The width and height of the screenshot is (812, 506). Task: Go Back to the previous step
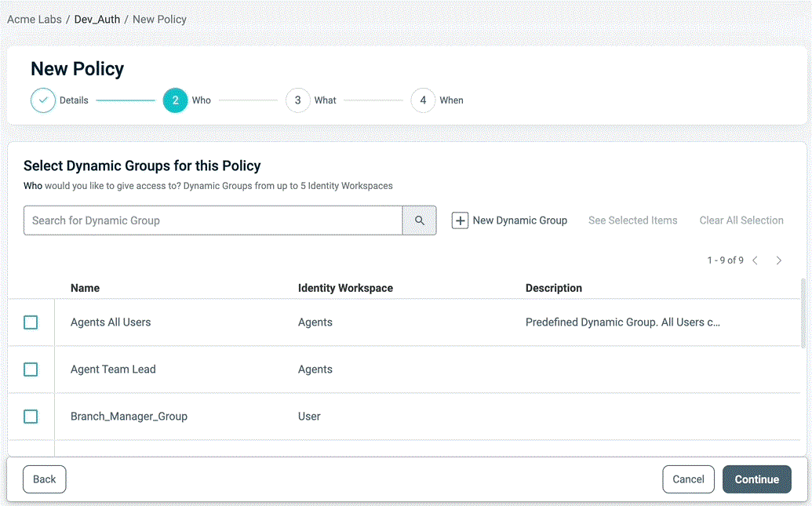45,479
